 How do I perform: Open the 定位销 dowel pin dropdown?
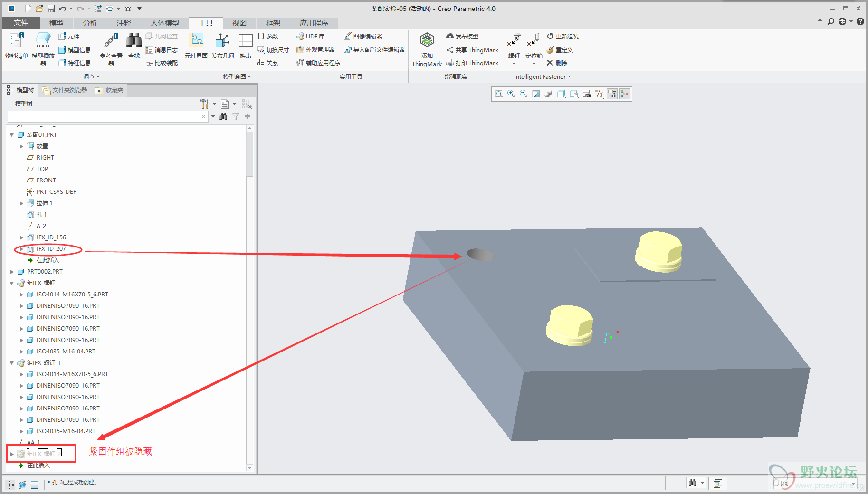click(534, 64)
